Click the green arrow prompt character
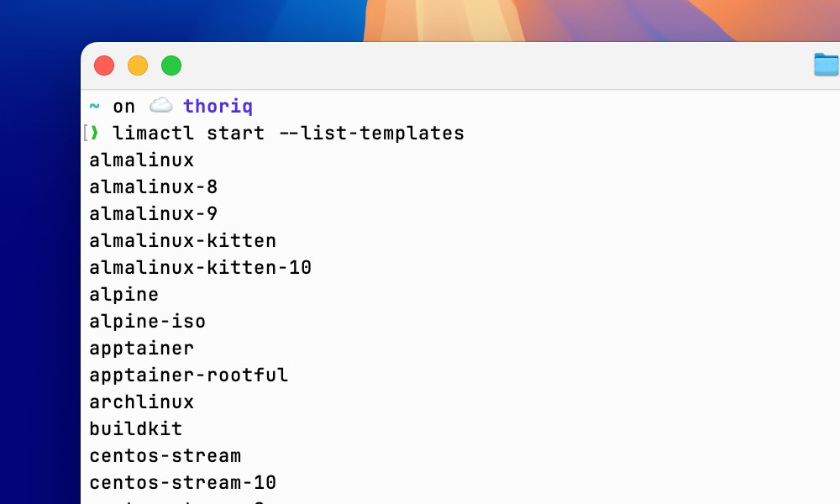The width and height of the screenshot is (840, 504). [x=96, y=132]
